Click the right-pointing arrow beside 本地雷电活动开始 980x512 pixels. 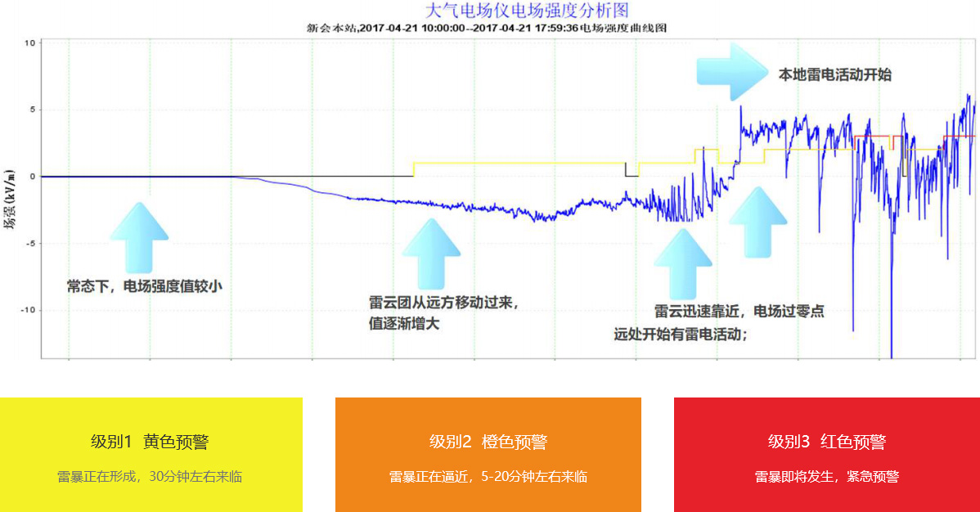coord(731,71)
